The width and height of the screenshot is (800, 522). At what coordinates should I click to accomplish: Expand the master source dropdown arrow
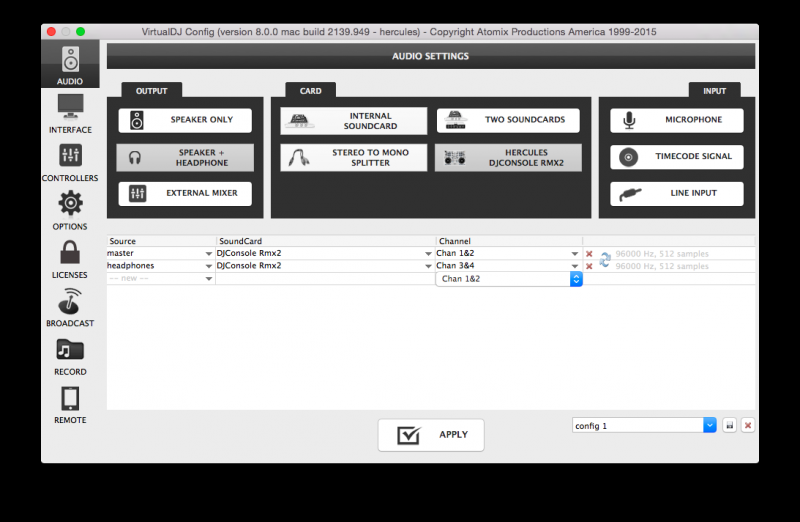point(209,254)
